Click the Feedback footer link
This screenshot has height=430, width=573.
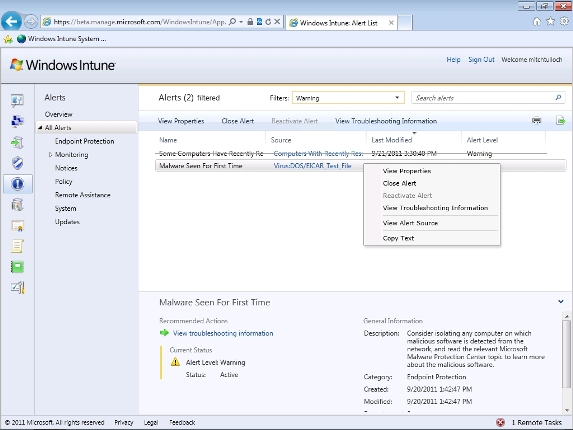pos(182,422)
